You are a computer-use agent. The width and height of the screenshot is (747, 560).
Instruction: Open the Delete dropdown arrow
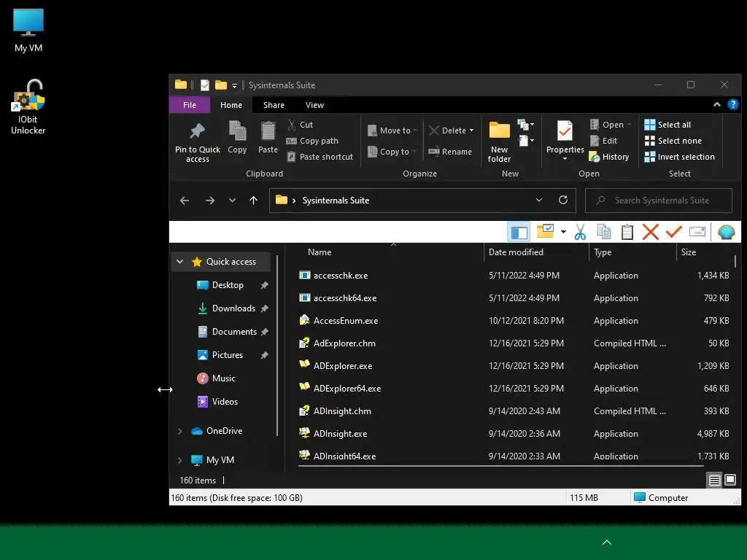(472, 131)
